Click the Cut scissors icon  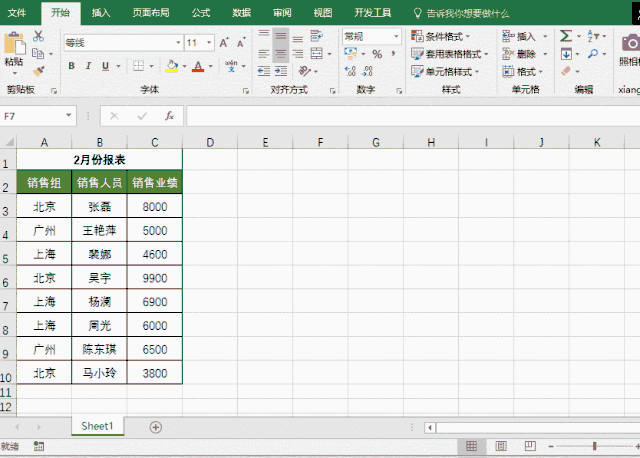point(38,36)
